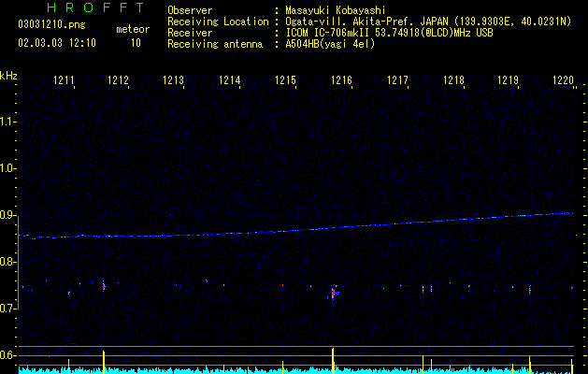This screenshot has height=374, width=588.
Task: Click the HROFFT title text
Action: pos(96,7)
